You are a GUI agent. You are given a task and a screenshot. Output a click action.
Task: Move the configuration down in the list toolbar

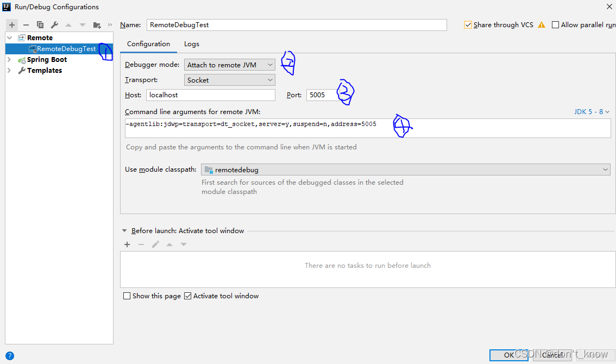(x=83, y=25)
